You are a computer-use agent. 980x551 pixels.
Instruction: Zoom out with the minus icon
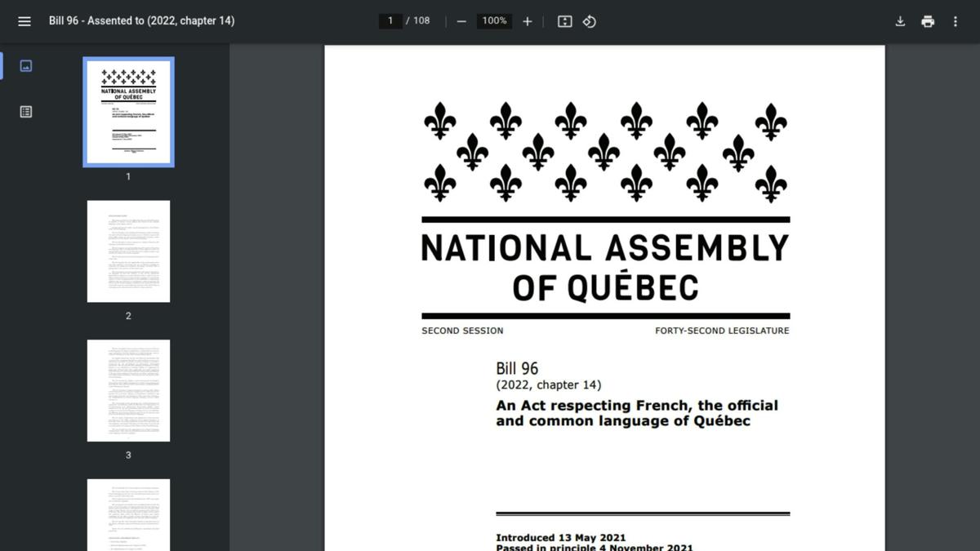tap(461, 20)
